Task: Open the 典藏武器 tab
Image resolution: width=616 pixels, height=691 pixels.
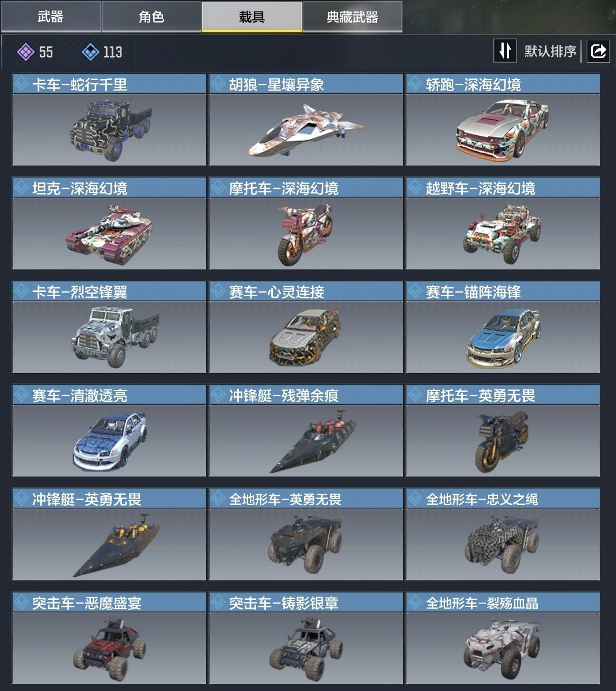Action: pyautogui.click(x=352, y=17)
